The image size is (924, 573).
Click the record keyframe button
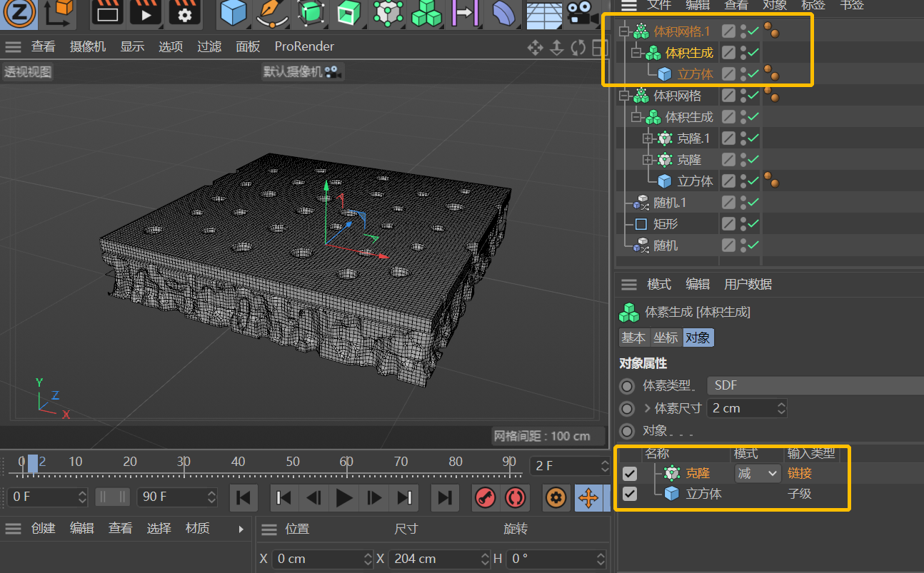pyautogui.click(x=486, y=497)
